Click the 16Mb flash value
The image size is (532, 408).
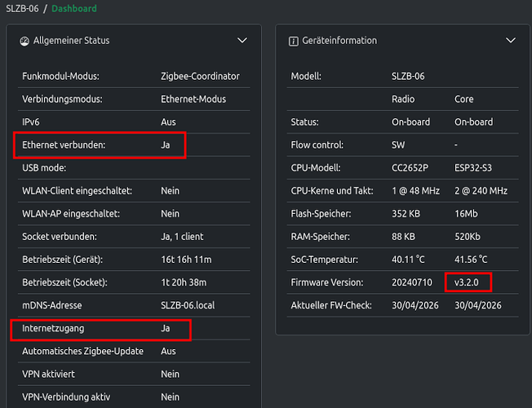point(466,214)
